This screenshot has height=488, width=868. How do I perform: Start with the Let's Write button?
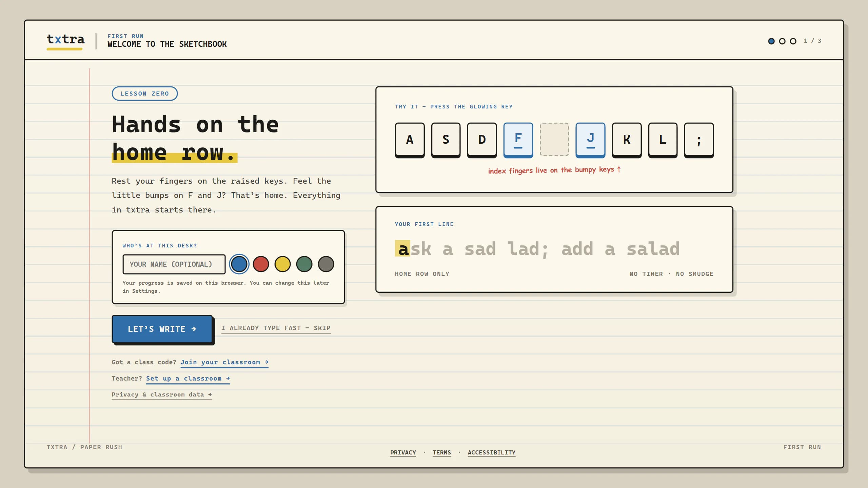[162, 329]
